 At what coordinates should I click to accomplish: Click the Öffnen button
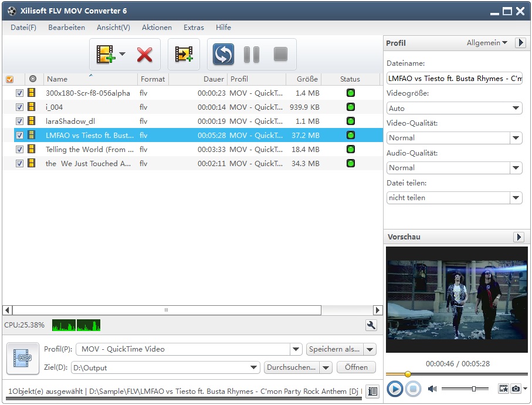coord(356,367)
